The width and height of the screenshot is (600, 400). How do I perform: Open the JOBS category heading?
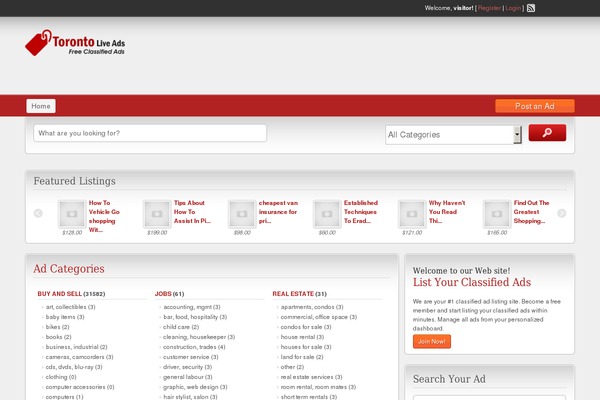(163, 294)
